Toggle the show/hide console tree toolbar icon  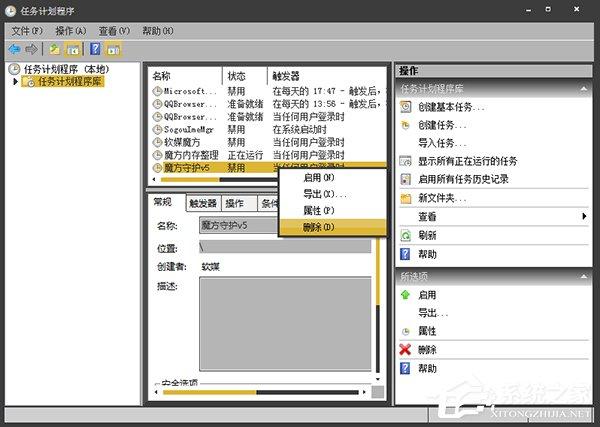point(73,49)
